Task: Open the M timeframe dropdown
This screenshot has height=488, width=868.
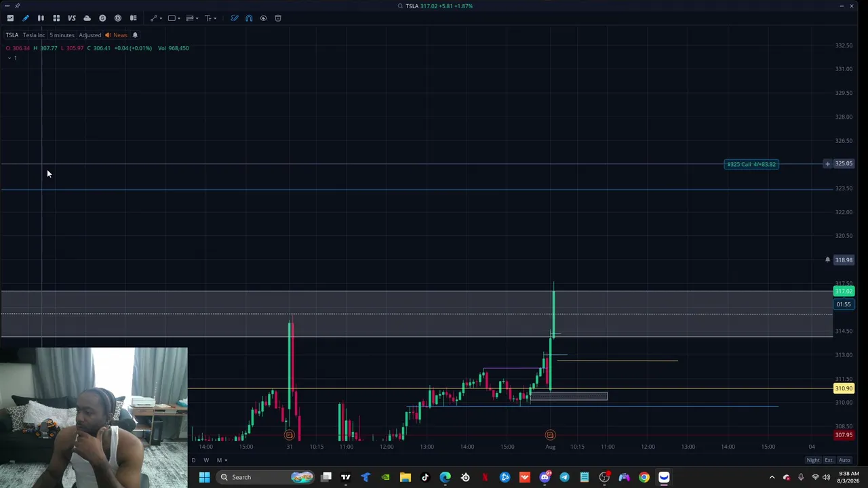Action: tap(221, 460)
